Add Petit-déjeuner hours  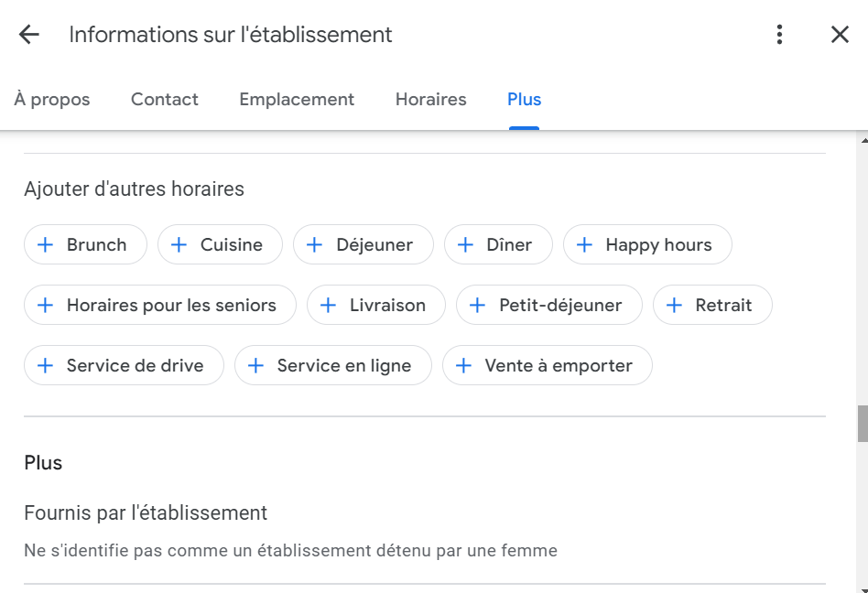(x=549, y=306)
